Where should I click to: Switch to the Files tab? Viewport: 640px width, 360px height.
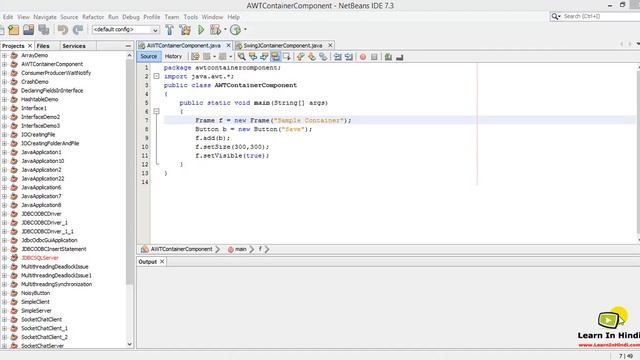43,46
